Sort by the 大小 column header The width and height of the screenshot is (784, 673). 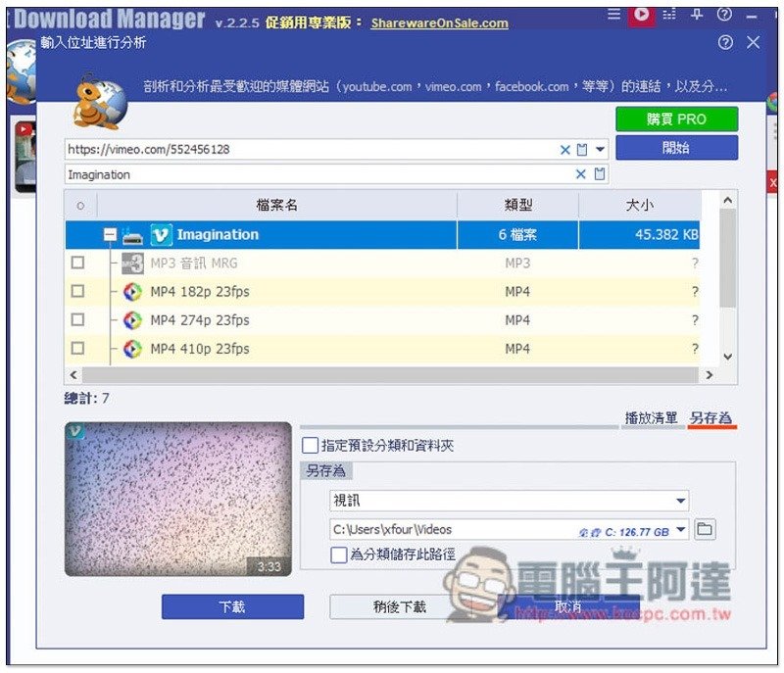click(x=640, y=205)
